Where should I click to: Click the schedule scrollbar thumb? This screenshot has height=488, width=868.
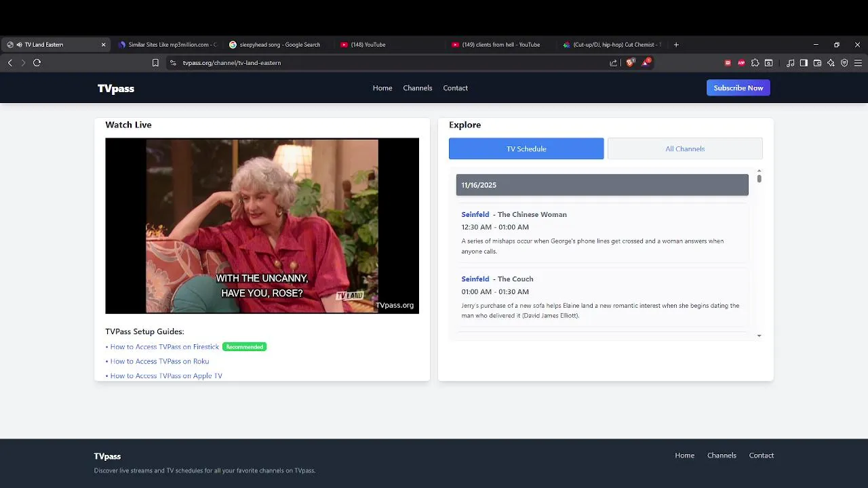(x=759, y=179)
